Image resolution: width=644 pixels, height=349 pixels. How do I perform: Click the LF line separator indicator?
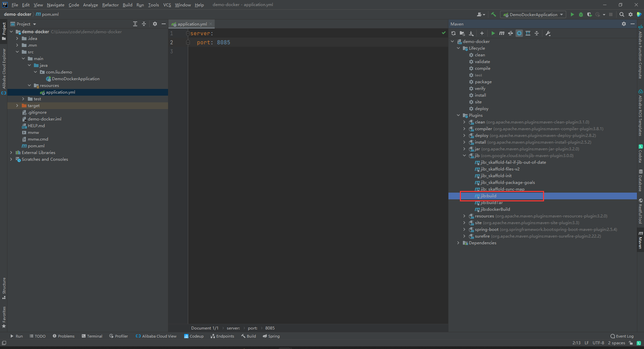pos(587,343)
